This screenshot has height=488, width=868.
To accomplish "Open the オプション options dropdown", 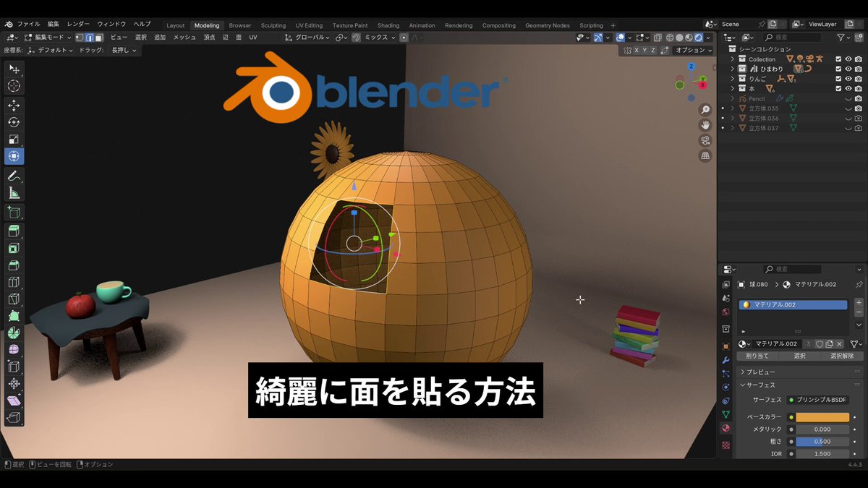I will pyautogui.click(x=693, y=51).
